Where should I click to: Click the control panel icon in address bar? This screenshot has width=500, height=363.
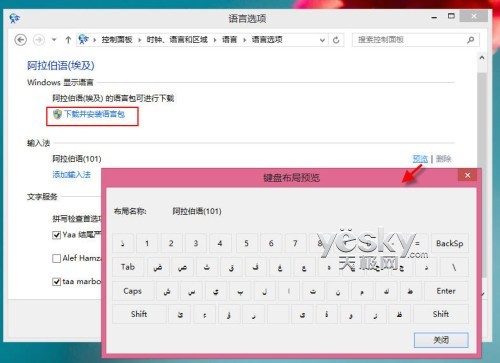(x=83, y=40)
